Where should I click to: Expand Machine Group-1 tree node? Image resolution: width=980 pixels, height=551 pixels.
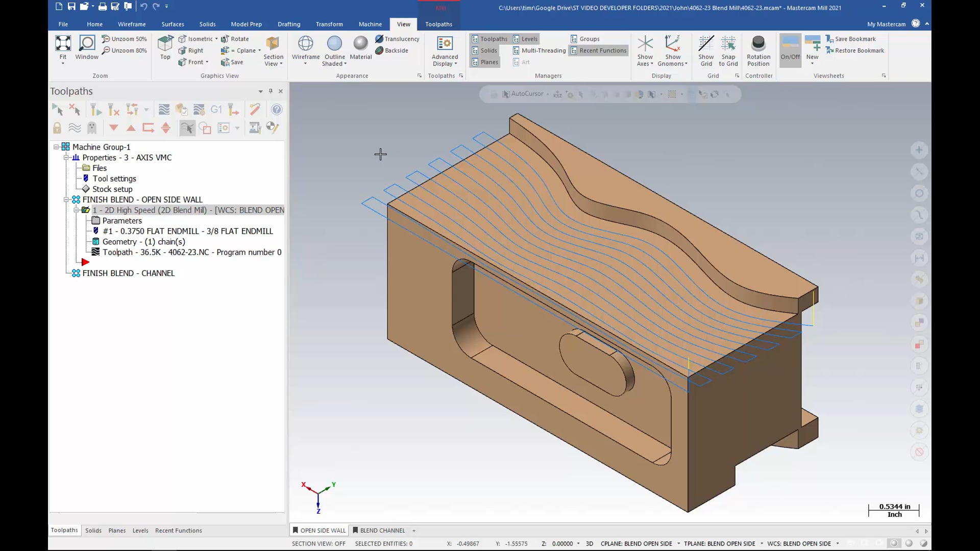(x=56, y=146)
